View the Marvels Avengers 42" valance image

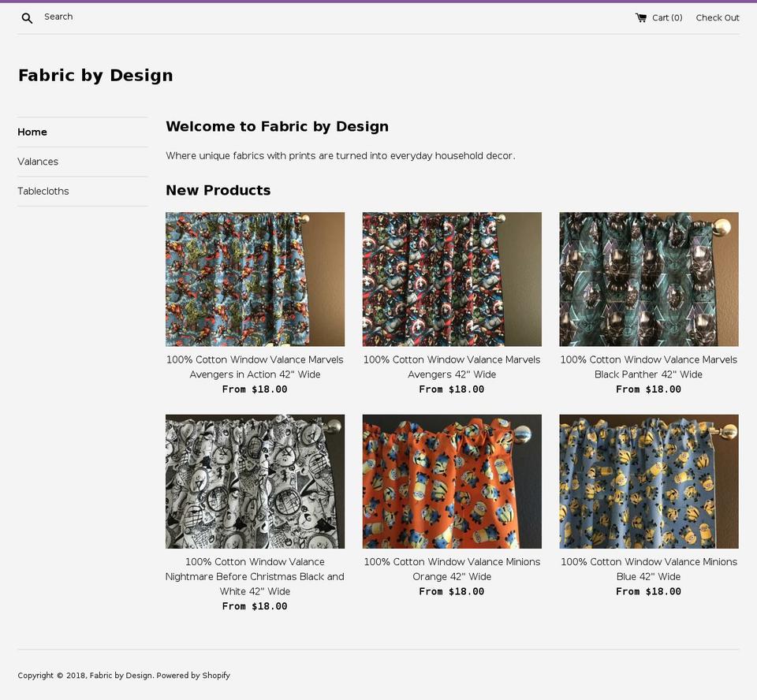click(x=452, y=280)
